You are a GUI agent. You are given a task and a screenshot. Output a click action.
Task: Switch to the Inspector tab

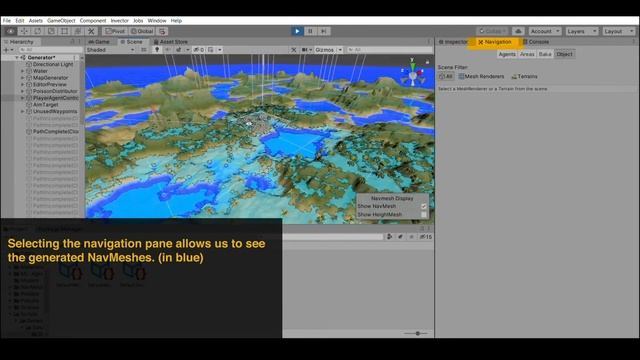453,42
